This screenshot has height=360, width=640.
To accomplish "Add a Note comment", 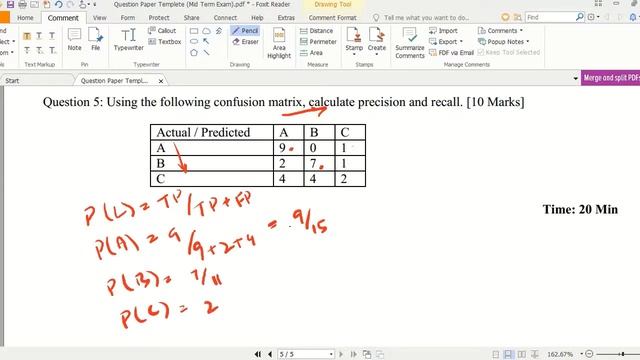I will 74,39.
